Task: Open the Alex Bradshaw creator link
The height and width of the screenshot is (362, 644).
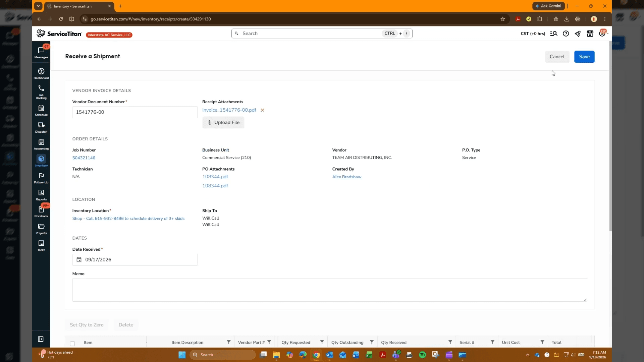Action: tap(347, 177)
